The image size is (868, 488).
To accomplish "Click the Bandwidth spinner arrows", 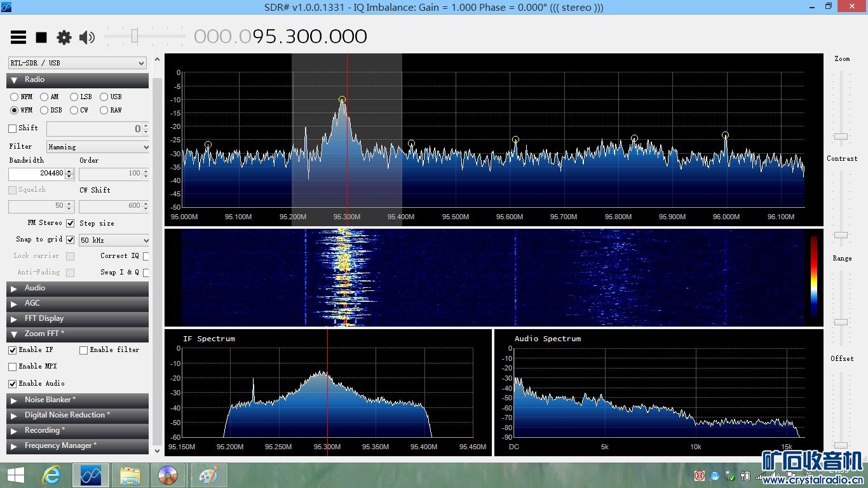I will (x=70, y=173).
